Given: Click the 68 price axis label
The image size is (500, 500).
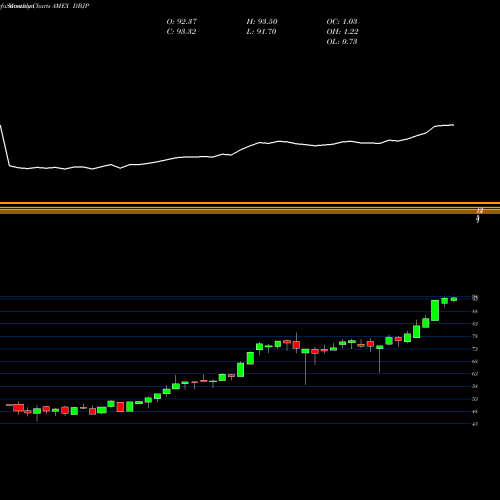Looking at the screenshot, I should click(x=475, y=361).
